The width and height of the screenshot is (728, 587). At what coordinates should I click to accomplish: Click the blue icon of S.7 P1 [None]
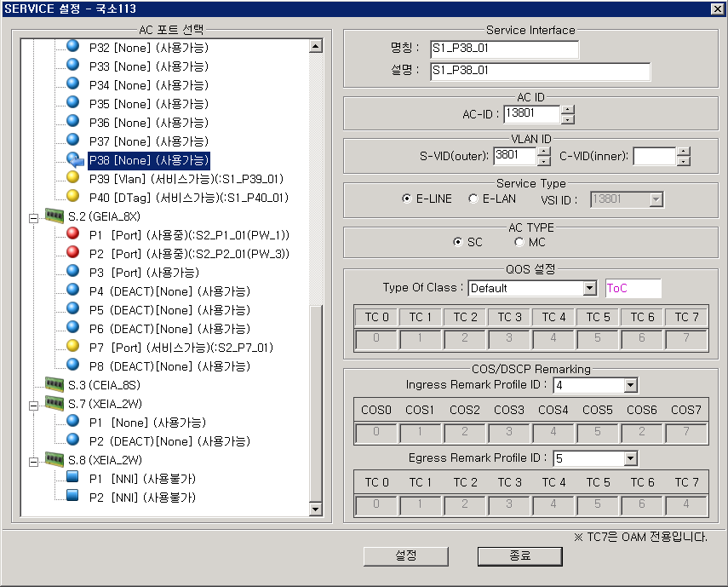click(73, 421)
